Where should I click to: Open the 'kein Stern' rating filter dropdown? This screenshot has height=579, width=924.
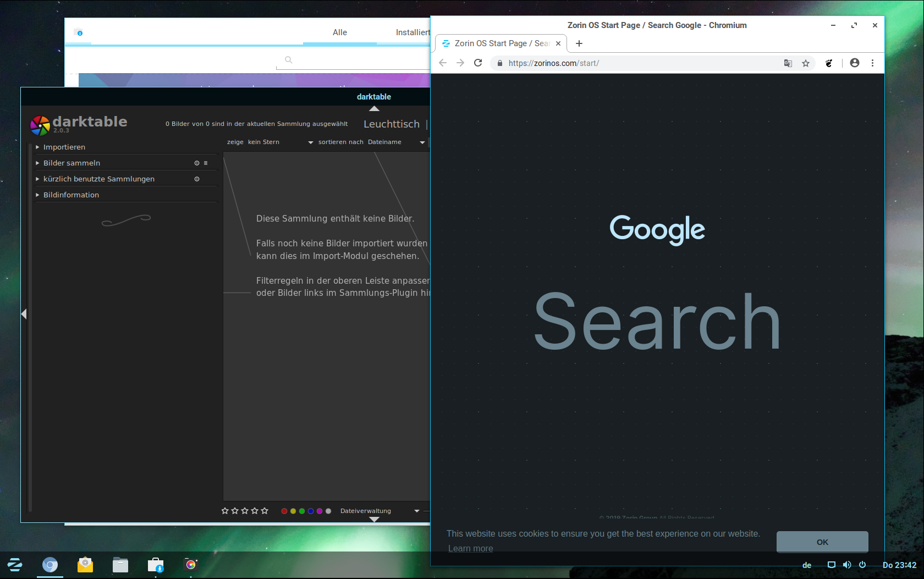280,142
